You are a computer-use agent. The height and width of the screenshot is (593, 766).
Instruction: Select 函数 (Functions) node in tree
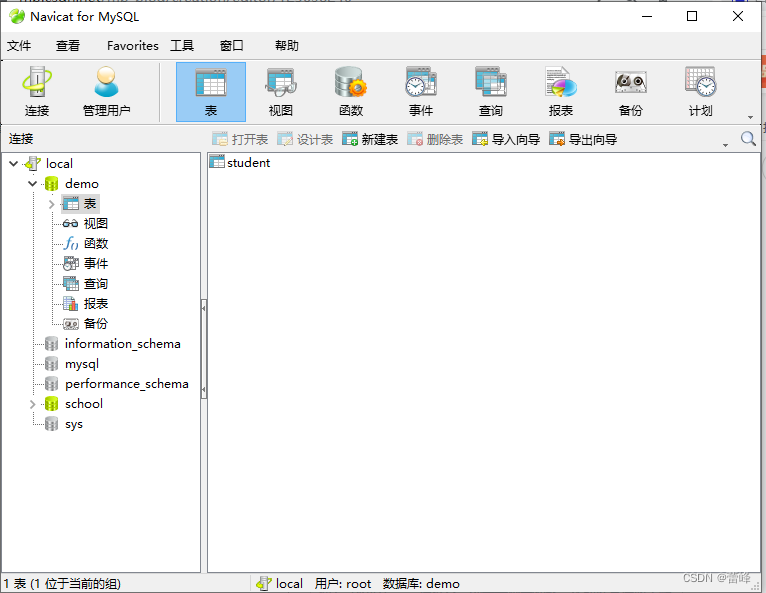pos(96,244)
